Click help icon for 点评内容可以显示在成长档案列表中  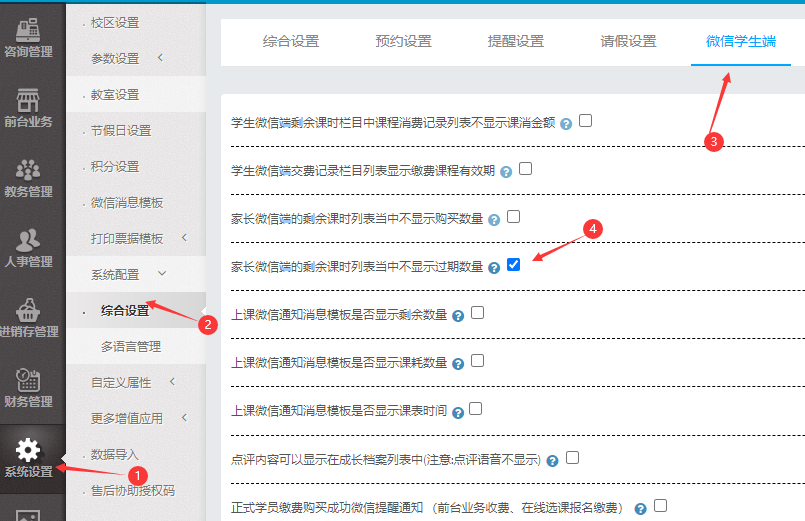click(x=552, y=461)
